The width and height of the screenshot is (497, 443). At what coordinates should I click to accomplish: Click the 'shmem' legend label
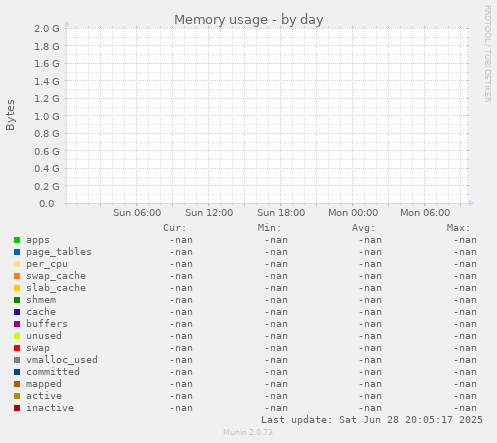click(41, 300)
